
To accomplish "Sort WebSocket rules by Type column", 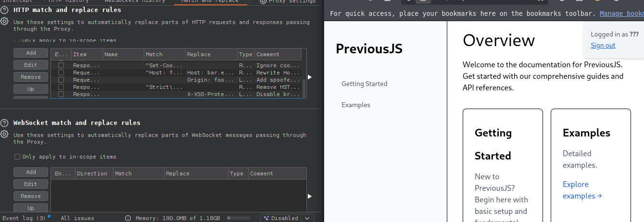I will (238, 173).
